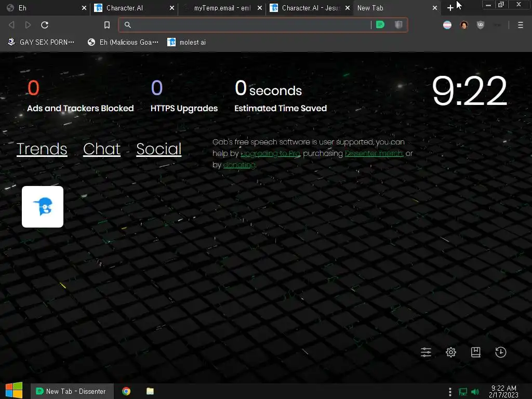Image resolution: width=532 pixels, height=399 pixels.
Task: Open history with the clock icon
Action: pos(500,352)
